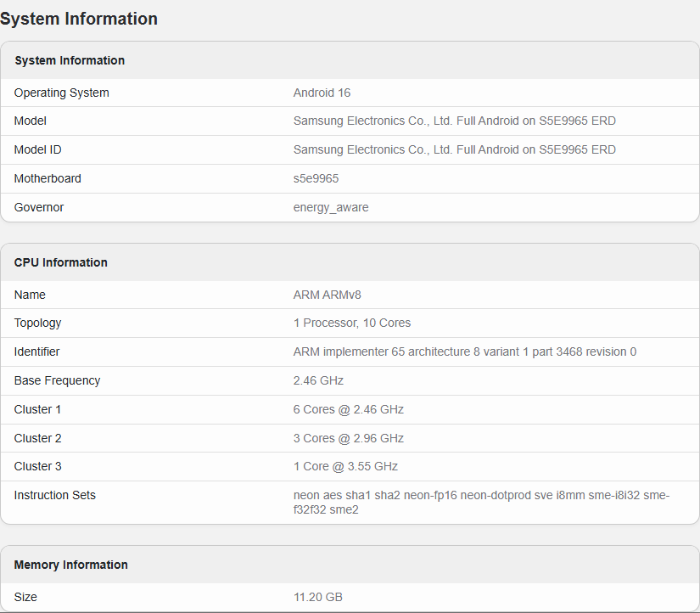Click the Memory Information section header
This screenshot has width=700, height=613.
tap(71, 565)
